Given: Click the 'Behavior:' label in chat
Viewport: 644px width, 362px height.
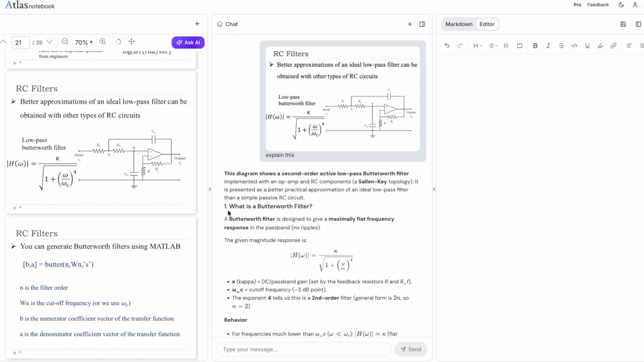Looking at the screenshot, I should coord(236,320).
